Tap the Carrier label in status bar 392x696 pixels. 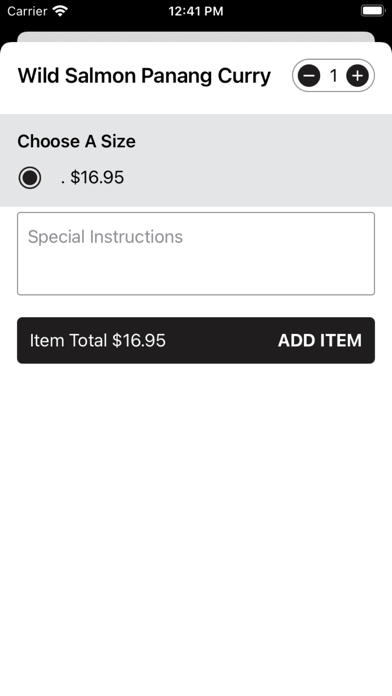click(27, 11)
